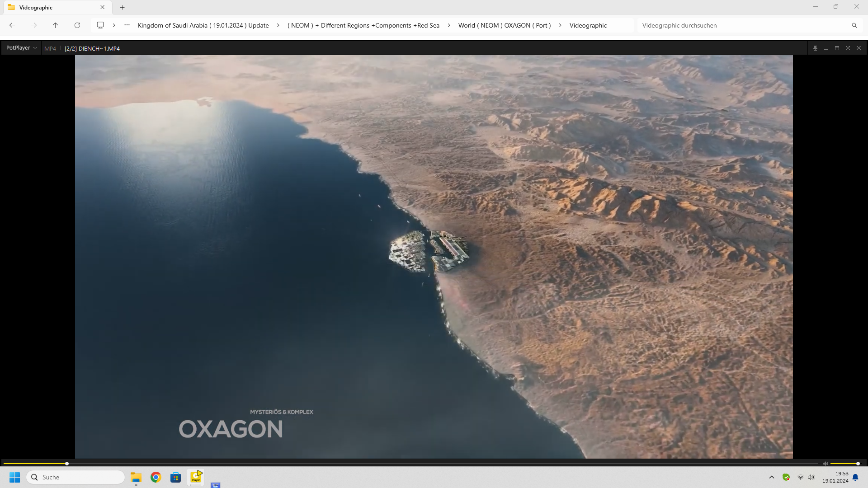This screenshot has height=488, width=868.
Task: Open File Explorer from the taskbar
Action: tap(136, 477)
